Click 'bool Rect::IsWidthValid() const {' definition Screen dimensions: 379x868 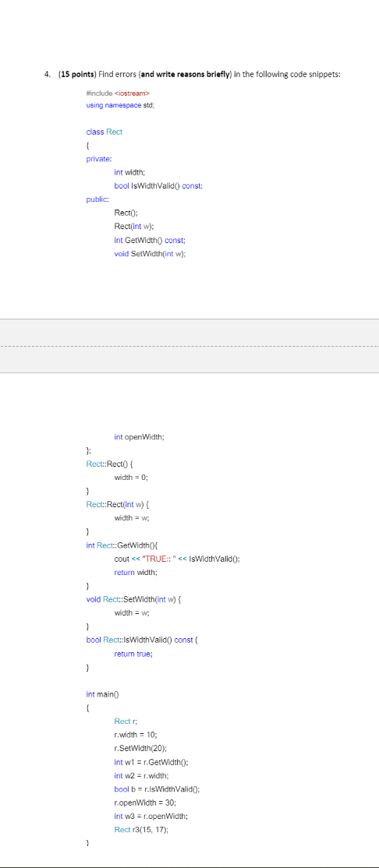(x=143, y=640)
